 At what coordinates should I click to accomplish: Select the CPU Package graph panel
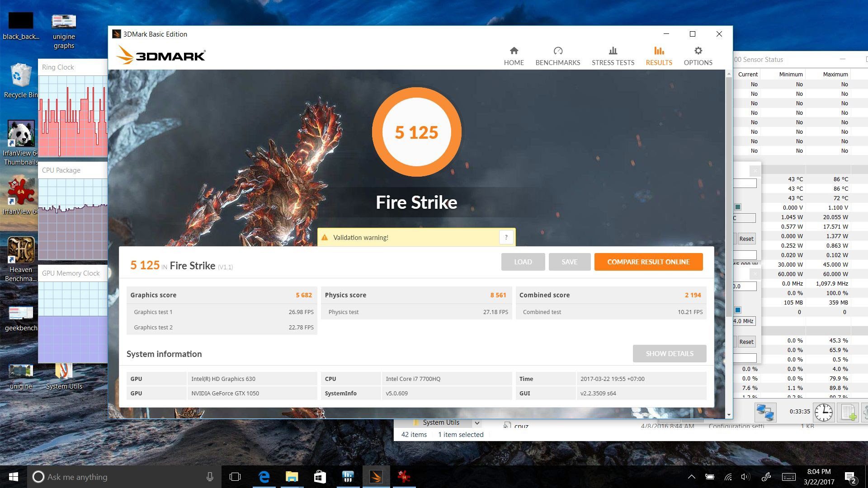(73, 211)
